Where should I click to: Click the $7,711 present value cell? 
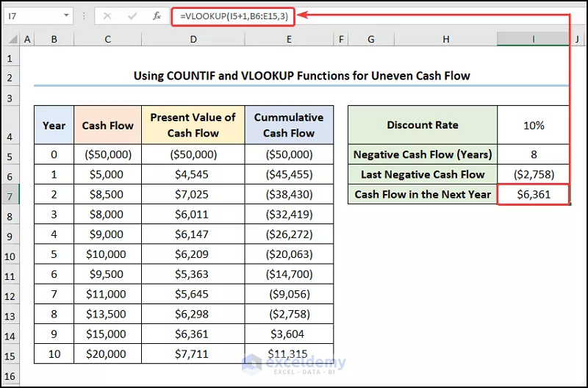pyautogui.click(x=193, y=353)
